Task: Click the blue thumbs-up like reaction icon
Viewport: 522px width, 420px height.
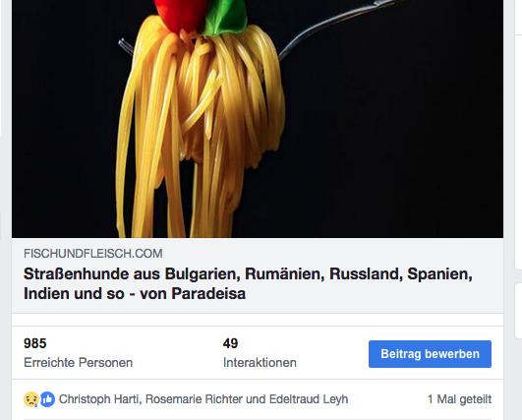Action: pyautogui.click(x=47, y=399)
